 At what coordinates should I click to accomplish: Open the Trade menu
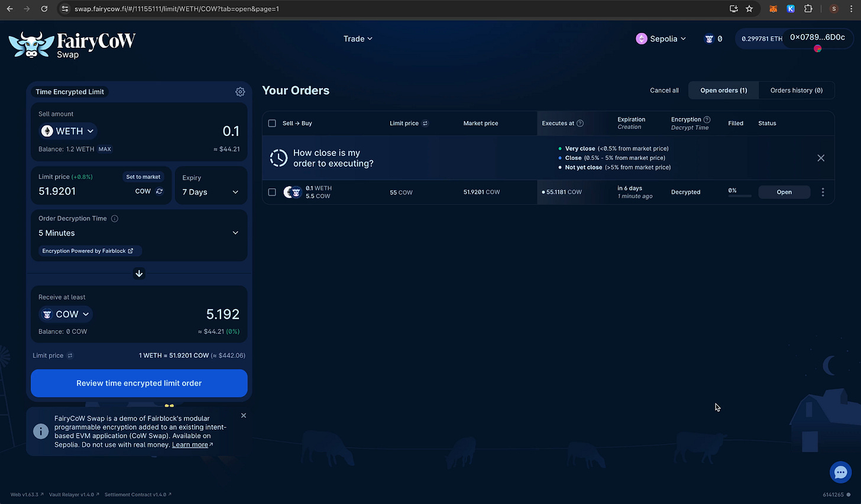(358, 39)
